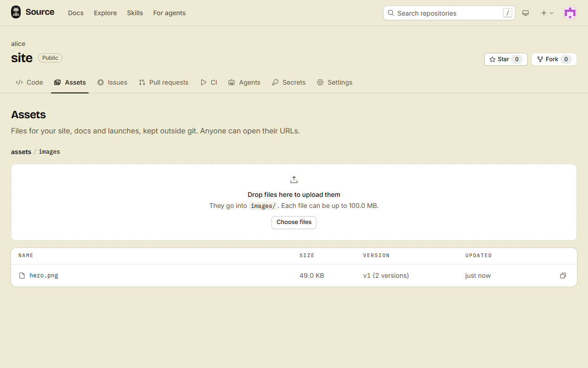Click the Choose files button
The image size is (588, 368).
[294, 222]
